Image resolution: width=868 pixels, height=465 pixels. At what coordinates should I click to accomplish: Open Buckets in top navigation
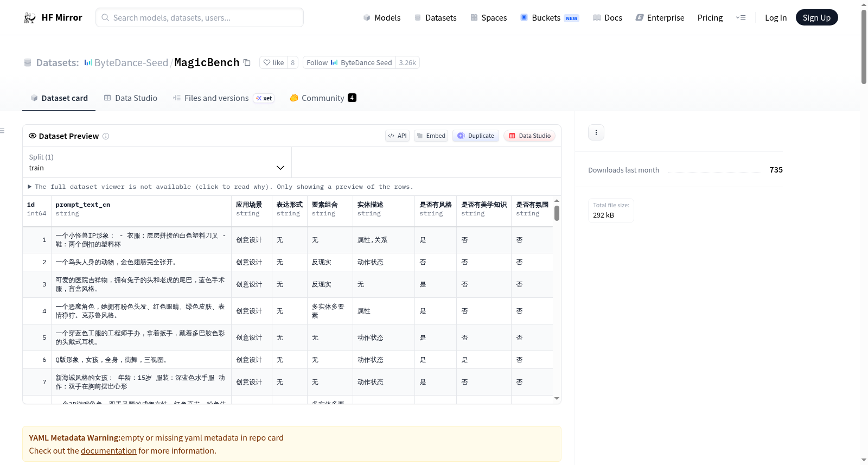point(550,18)
